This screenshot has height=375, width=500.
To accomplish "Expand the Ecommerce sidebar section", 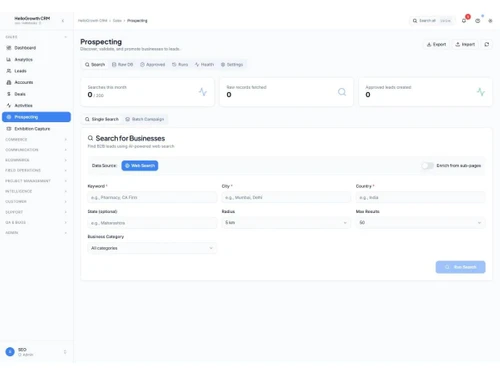I will [x=36, y=160].
